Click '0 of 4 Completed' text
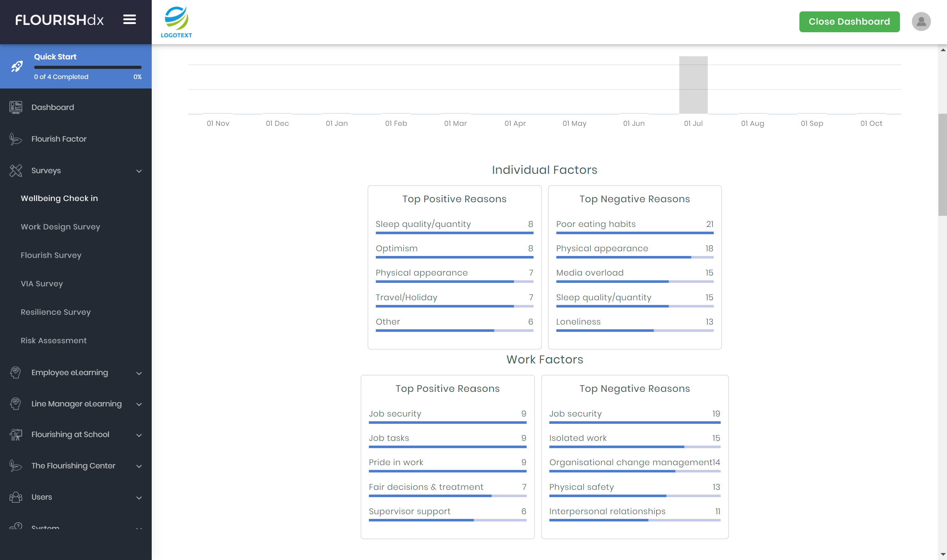Viewport: 947px width, 560px height. [61, 76]
